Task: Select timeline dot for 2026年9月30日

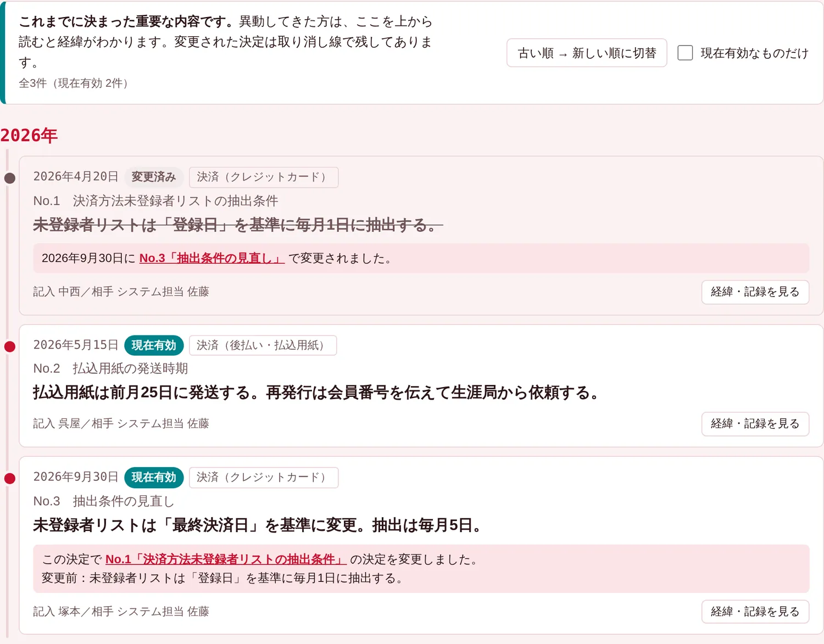Action: [10, 478]
